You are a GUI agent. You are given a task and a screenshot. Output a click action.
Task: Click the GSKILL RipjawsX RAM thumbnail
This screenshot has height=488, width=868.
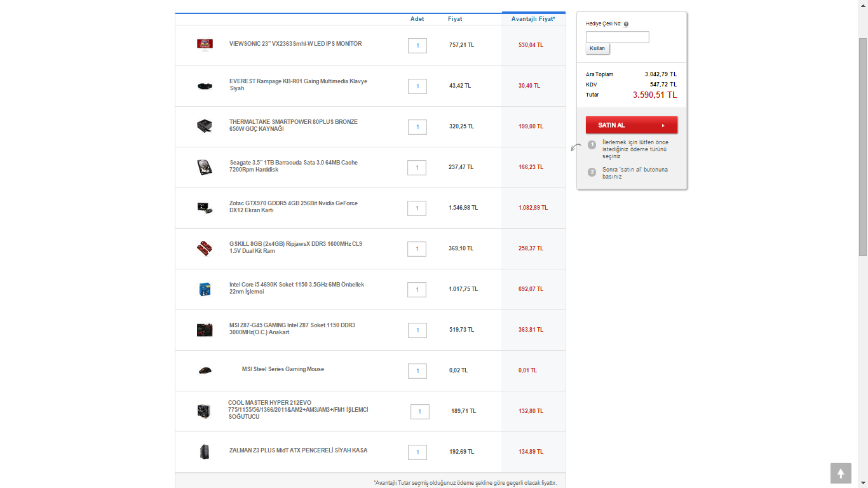205,248
